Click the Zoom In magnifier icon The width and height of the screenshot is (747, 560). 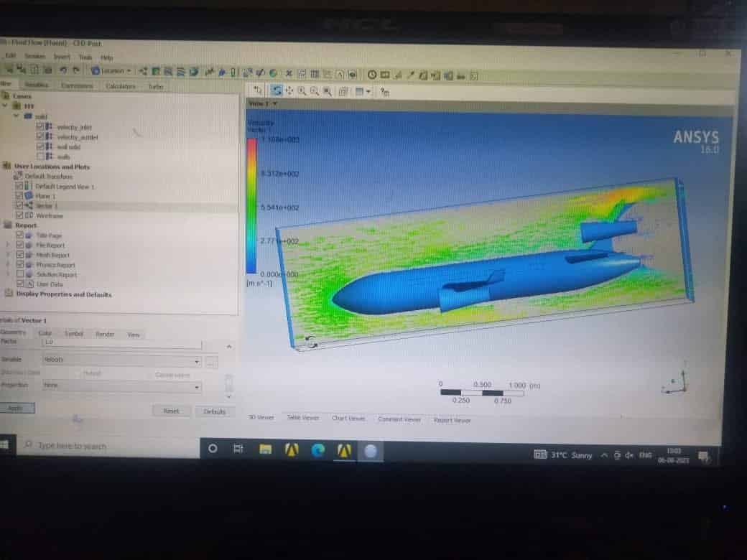coord(302,91)
